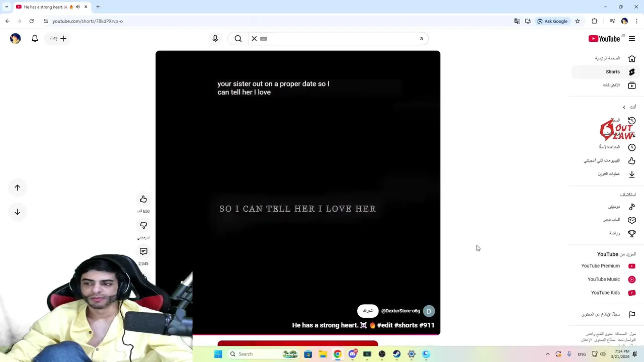
Task: Close the 'He has a strong heart' tab
Action: coord(86,7)
